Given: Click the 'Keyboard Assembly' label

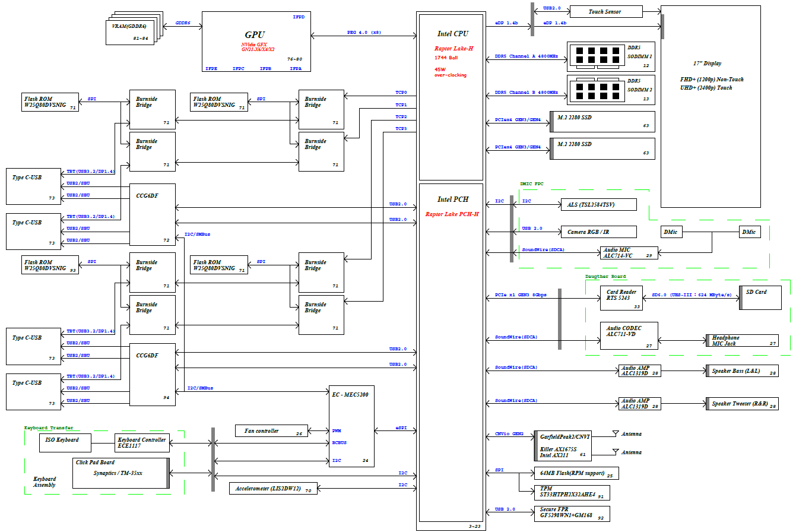Looking at the screenshot, I should (x=45, y=482).
